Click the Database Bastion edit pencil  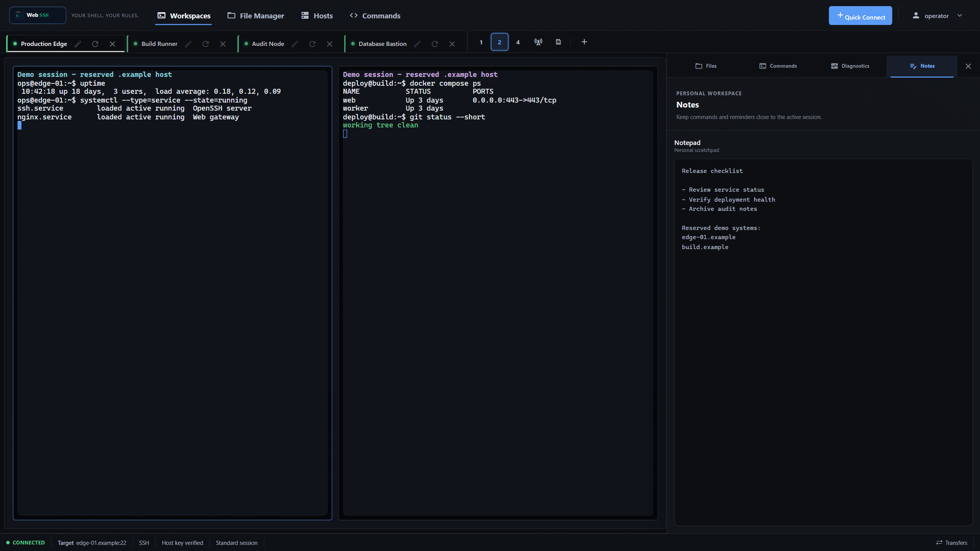[417, 44]
